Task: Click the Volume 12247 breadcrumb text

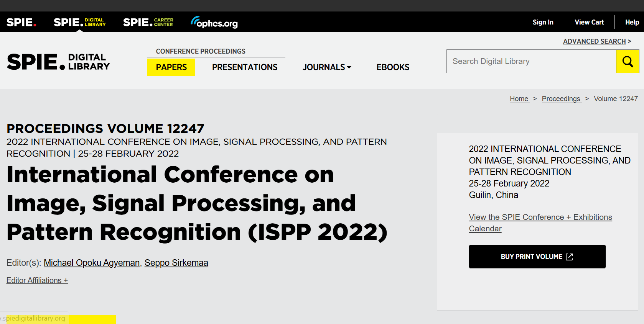Action: tap(616, 99)
